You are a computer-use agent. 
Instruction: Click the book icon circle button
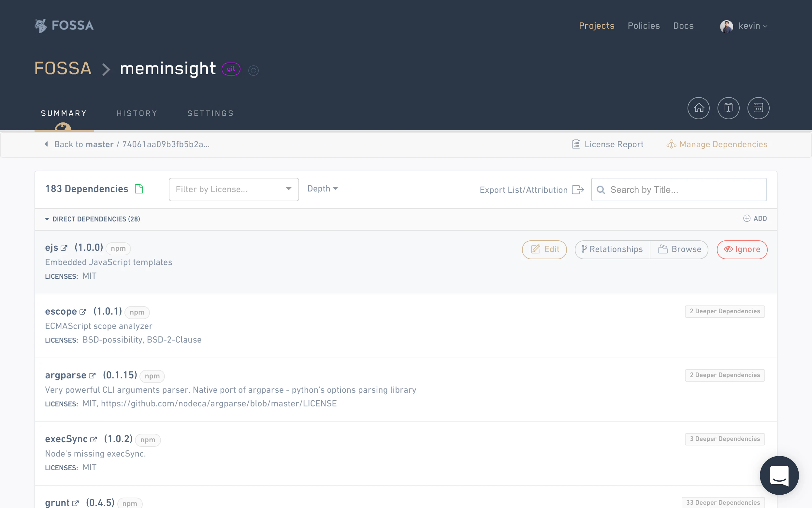[728, 108]
